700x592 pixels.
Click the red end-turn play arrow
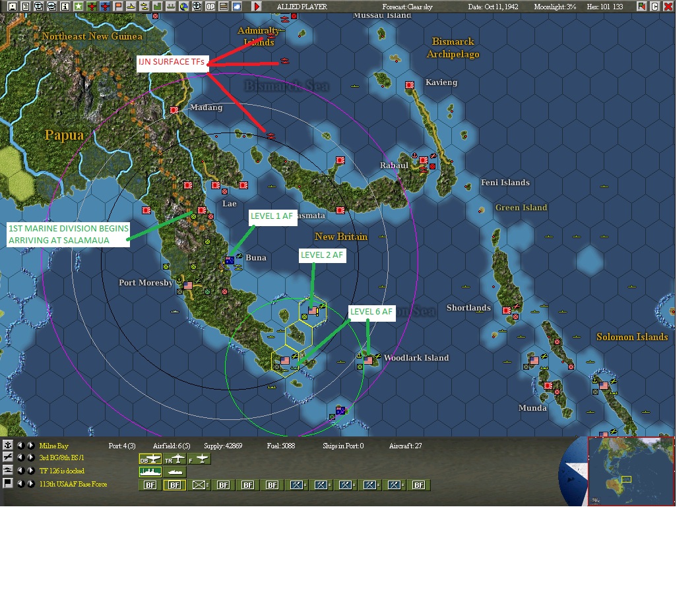(257, 6)
